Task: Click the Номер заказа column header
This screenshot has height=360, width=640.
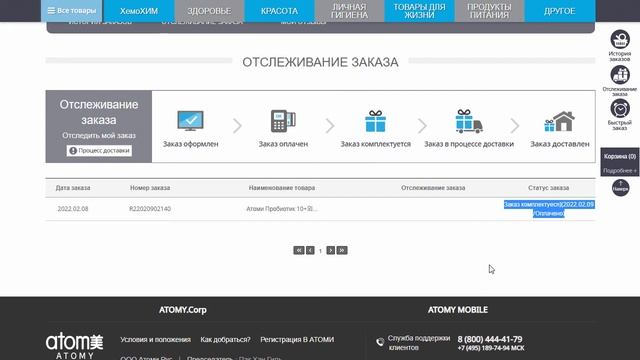Action: [x=150, y=188]
